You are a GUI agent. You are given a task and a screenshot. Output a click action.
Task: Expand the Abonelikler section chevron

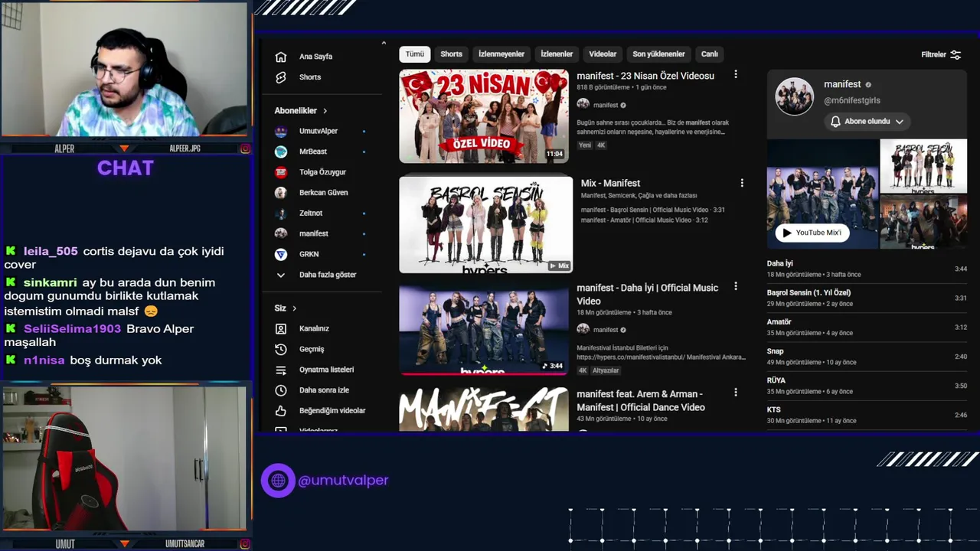pos(325,111)
